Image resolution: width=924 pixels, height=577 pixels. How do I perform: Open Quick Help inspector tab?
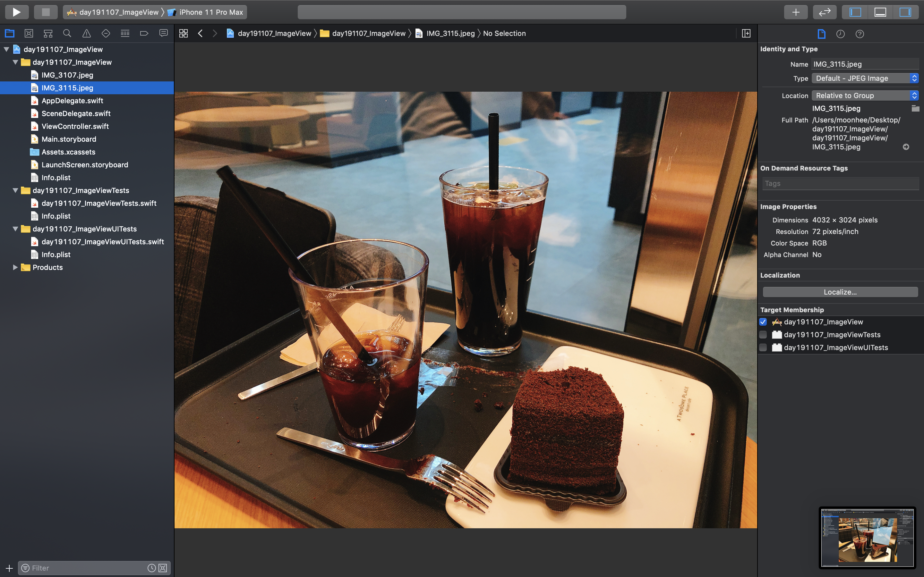point(860,34)
